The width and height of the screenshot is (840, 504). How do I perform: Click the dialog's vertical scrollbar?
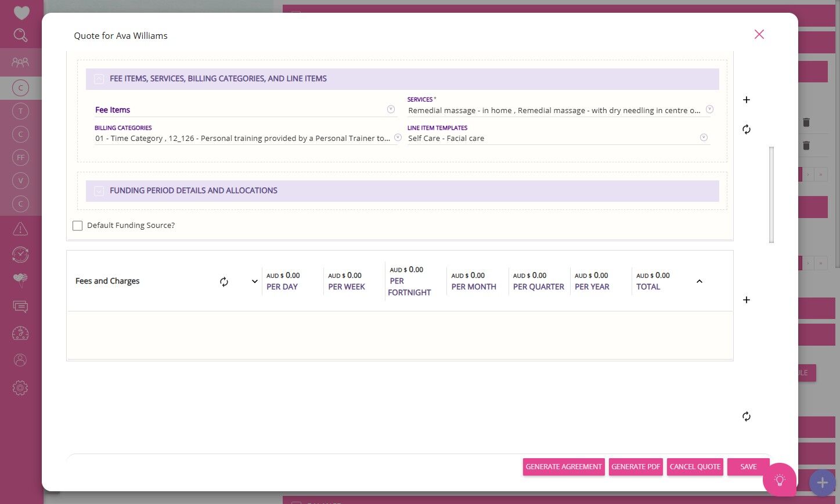click(771, 194)
